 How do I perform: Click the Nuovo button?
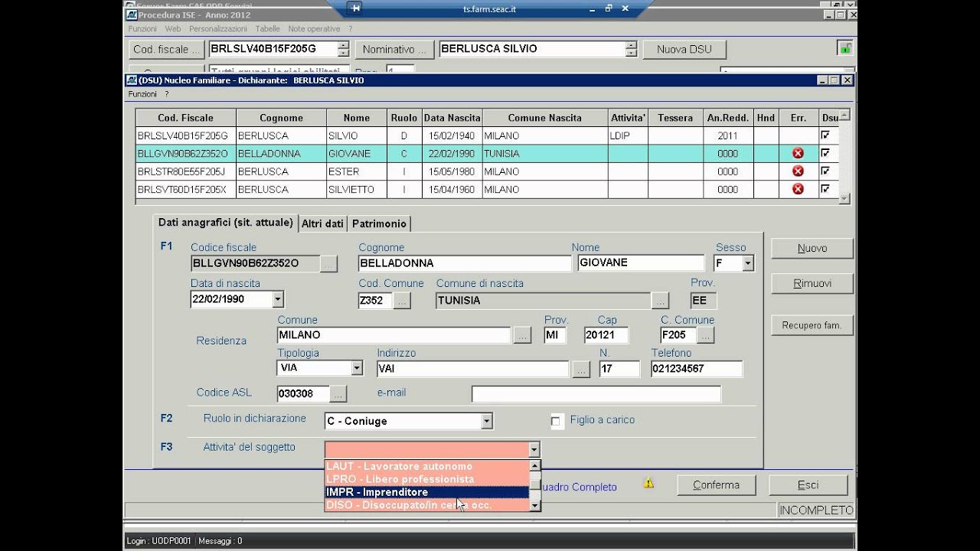812,248
